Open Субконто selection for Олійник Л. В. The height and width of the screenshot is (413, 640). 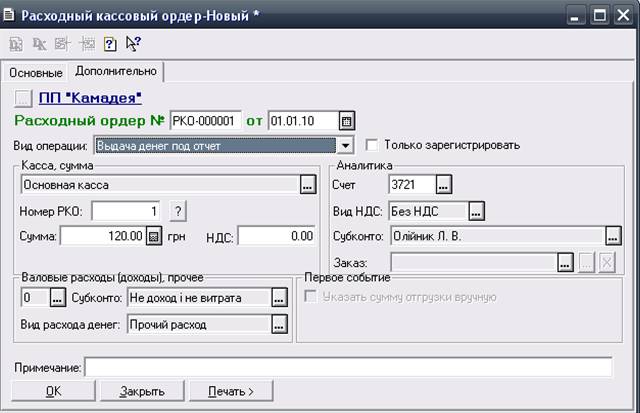tap(613, 236)
